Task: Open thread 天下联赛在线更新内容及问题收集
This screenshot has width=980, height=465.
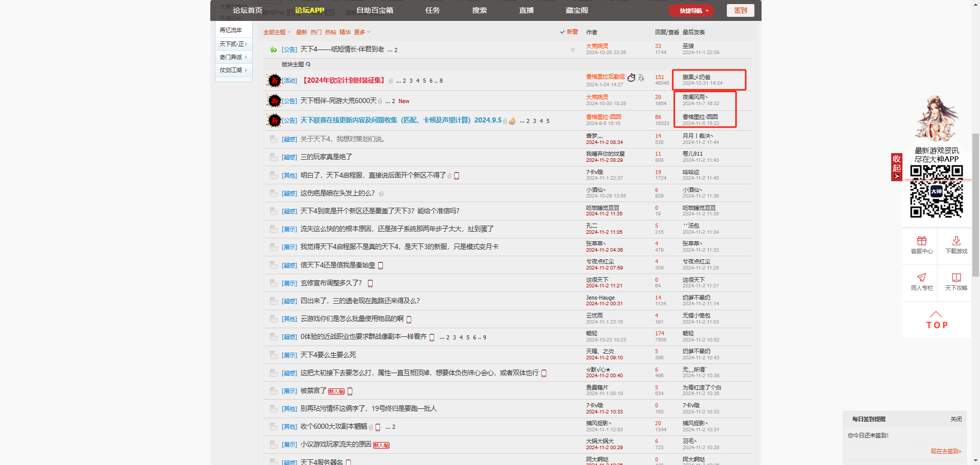Action: pyautogui.click(x=401, y=120)
